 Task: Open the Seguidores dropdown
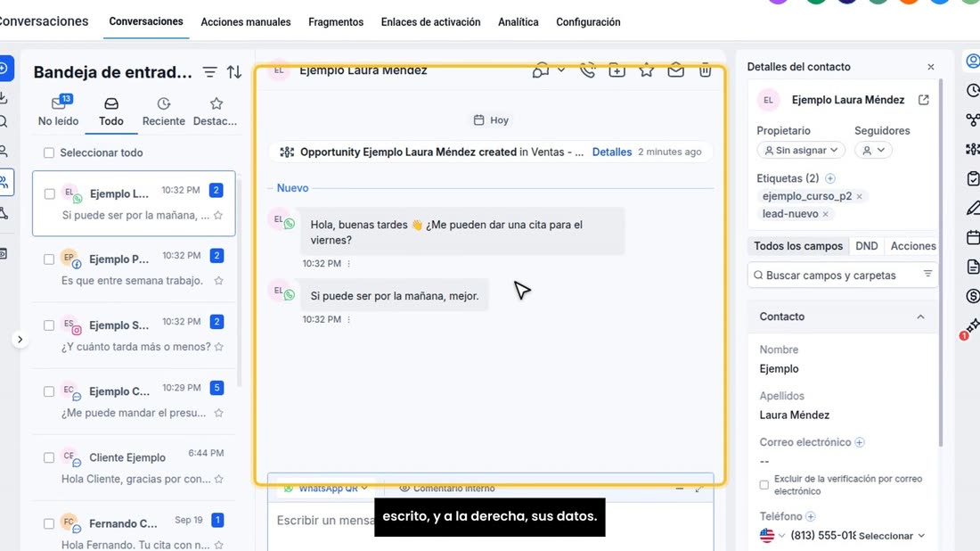tap(873, 150)
